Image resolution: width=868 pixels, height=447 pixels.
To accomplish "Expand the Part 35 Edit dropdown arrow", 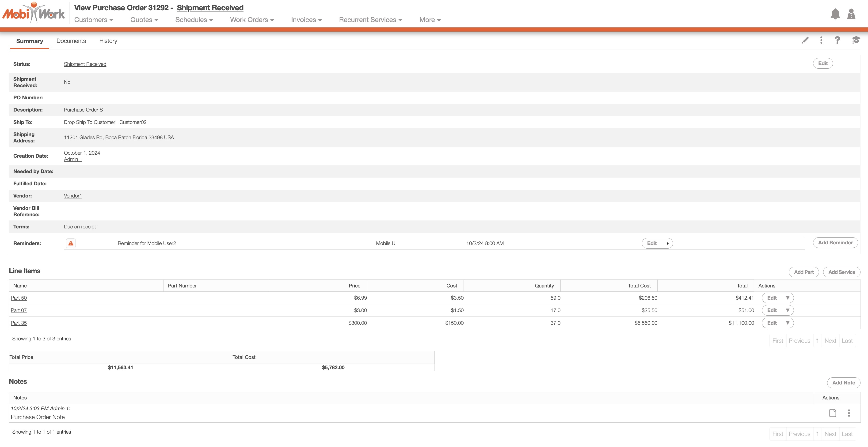I will click(788, 323).
